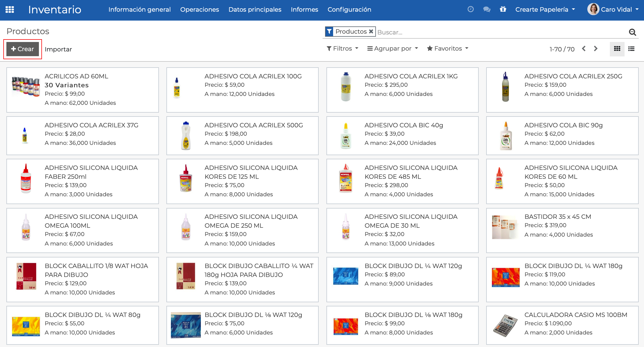The image size is (644, 347).
Task: Click the search magnifier icon
Action: pyautogui.click(x=632, y=32)
